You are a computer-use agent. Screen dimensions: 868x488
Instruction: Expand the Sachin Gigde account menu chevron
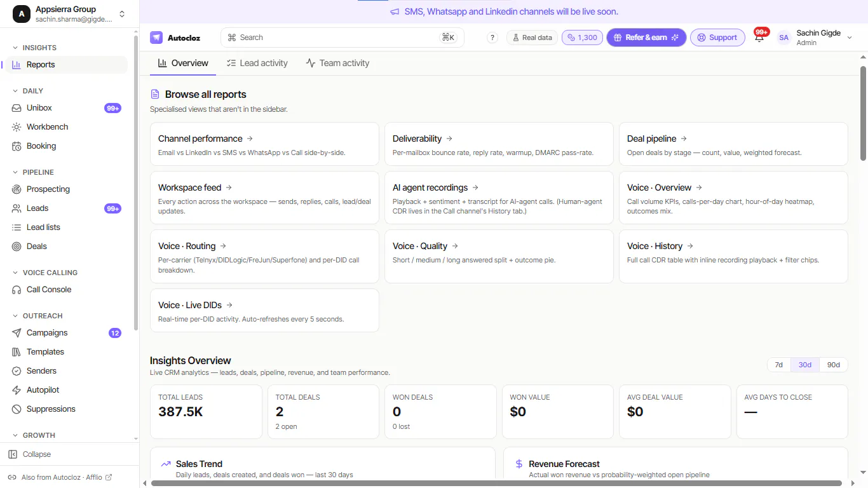pyautogui.click(x=850, y=37)
